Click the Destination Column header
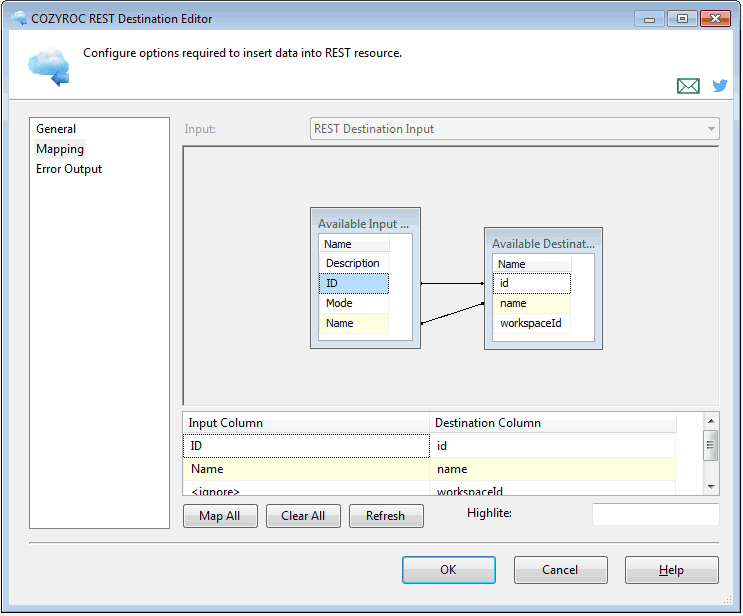 (553, 423)
